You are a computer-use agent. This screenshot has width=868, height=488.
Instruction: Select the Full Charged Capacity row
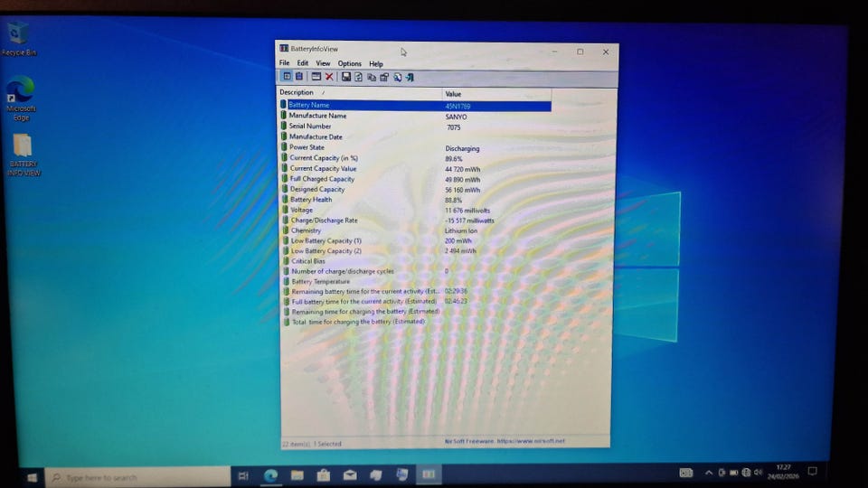click(416, 179)
